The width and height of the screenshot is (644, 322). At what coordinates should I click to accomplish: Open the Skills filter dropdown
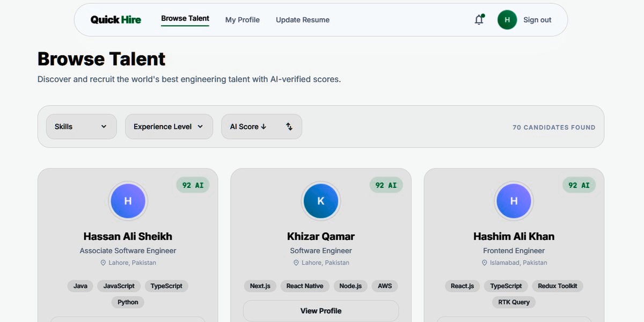pos(82,127)
